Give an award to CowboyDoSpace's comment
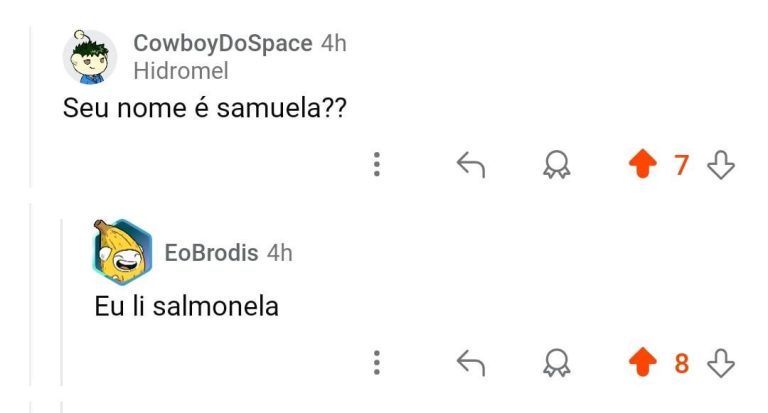The height and width of the screenshot is (413, 768). click(556, 165)
